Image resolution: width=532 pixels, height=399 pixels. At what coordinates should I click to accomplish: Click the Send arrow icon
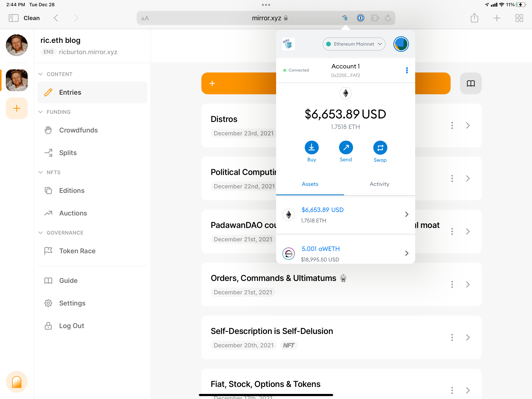coord(346,147)
